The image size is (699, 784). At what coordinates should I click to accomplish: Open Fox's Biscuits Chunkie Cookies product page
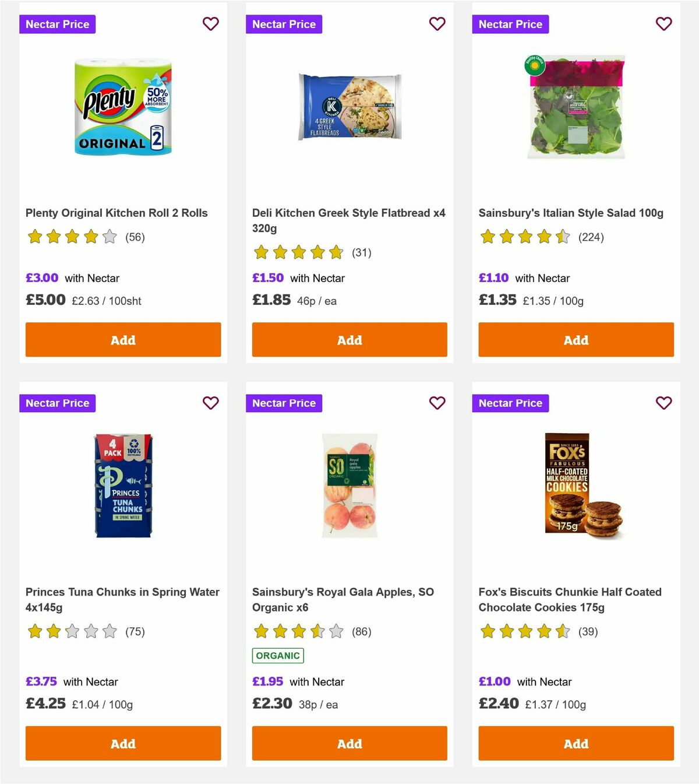click(570, 599)
